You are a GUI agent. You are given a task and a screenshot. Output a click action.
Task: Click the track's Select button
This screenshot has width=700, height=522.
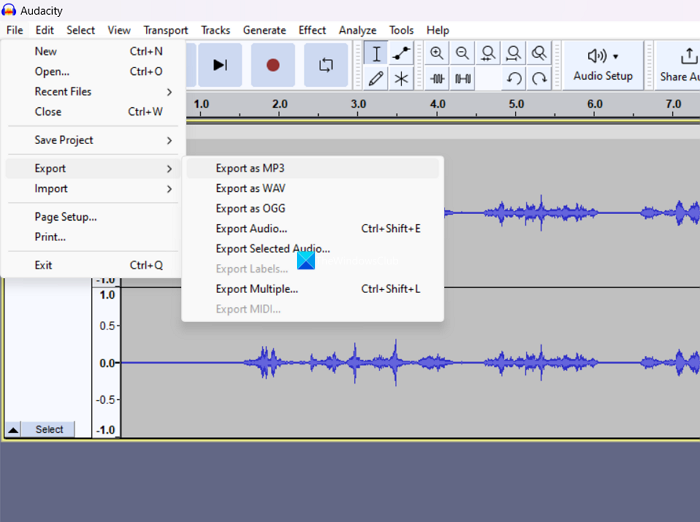click(x=49, y=429)
